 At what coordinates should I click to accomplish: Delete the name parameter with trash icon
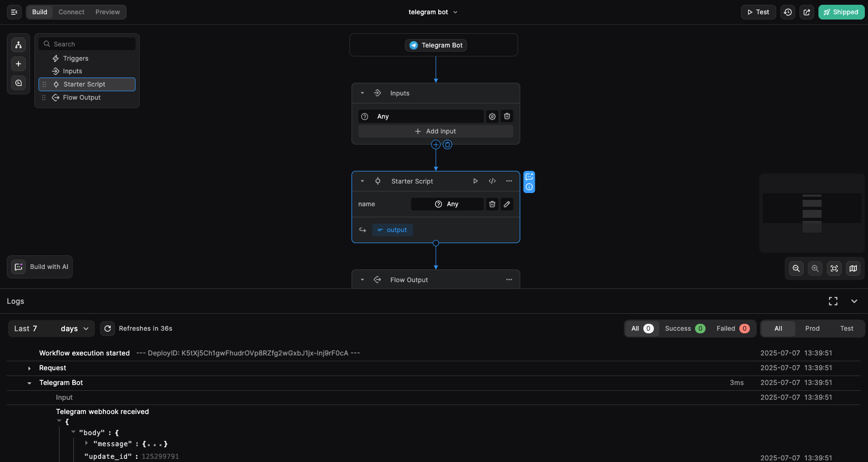point(492,204)
